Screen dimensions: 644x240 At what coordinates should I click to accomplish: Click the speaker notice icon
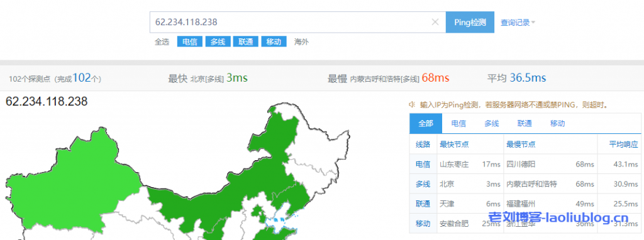[x=413, y=105]
